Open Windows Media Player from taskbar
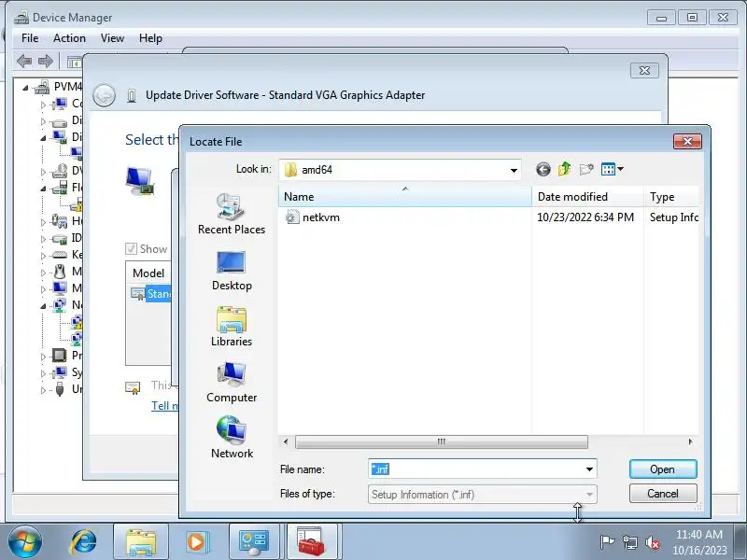This screenshot has height=560, width=747. click(x=196, y=542)
